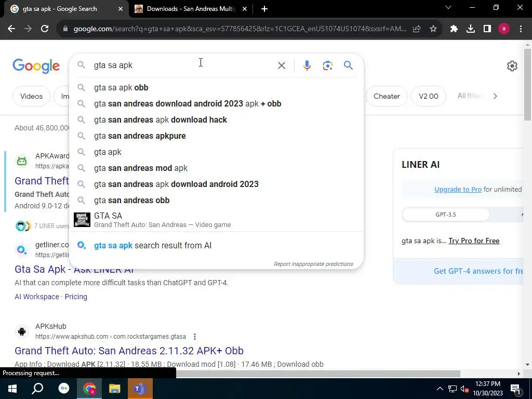Reload the current page
The width and height of the screenshot is (532, 399).
click(x=45, y=29)
